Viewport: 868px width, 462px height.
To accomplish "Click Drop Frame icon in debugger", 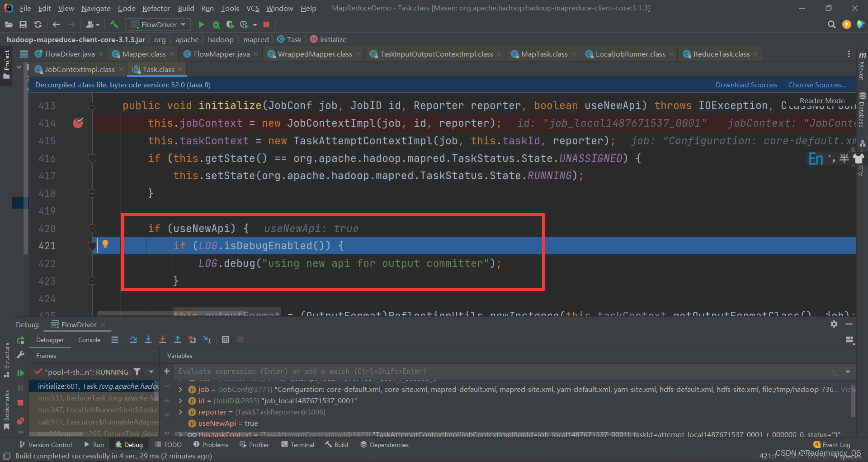I will pyautogui.click(x=193, y=339).
